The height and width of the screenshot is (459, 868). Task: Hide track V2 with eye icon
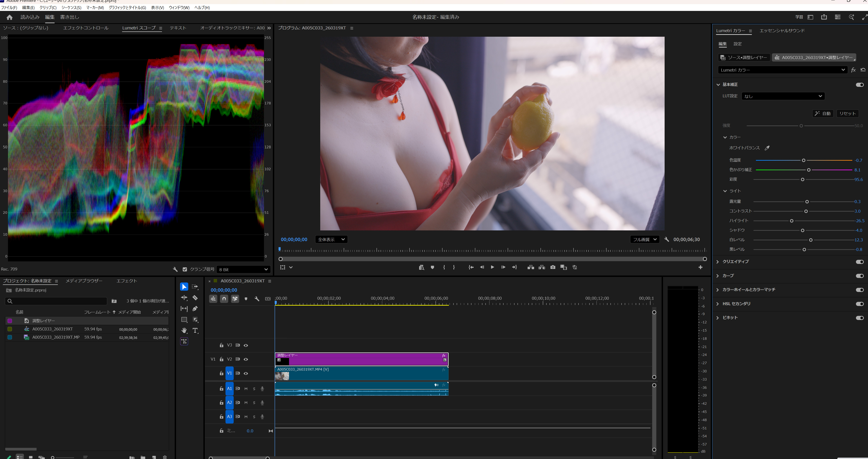246,359
